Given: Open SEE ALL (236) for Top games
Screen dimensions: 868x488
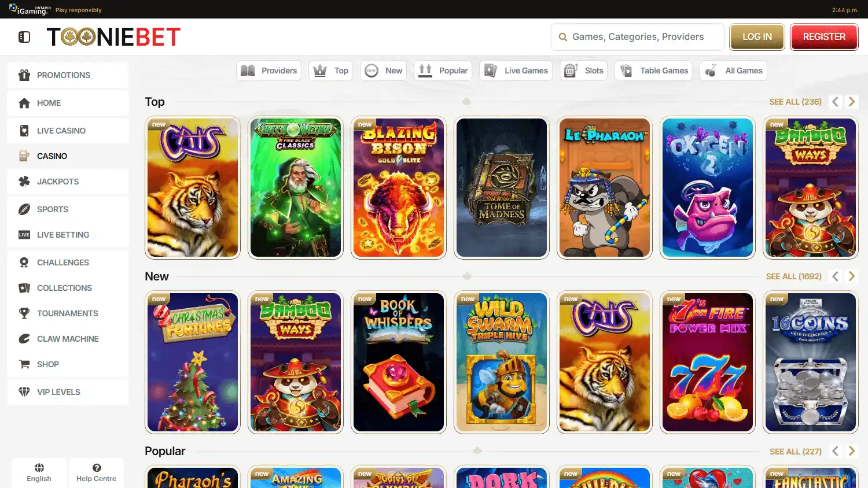Looking at the screenshot, I should [x=795, y=102].
